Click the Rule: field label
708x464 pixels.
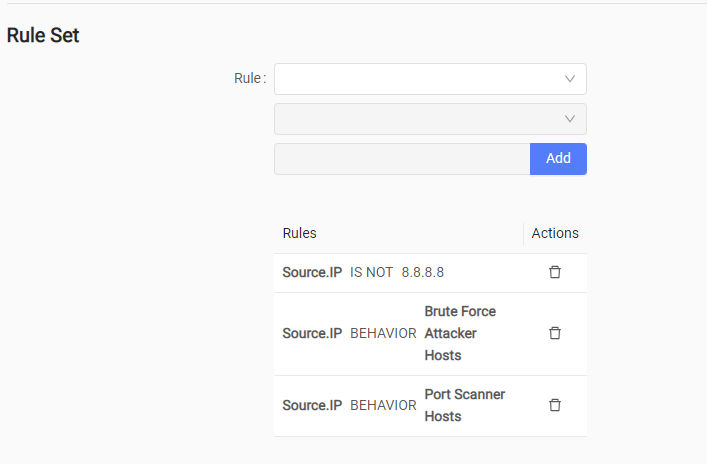click(250, 78)
